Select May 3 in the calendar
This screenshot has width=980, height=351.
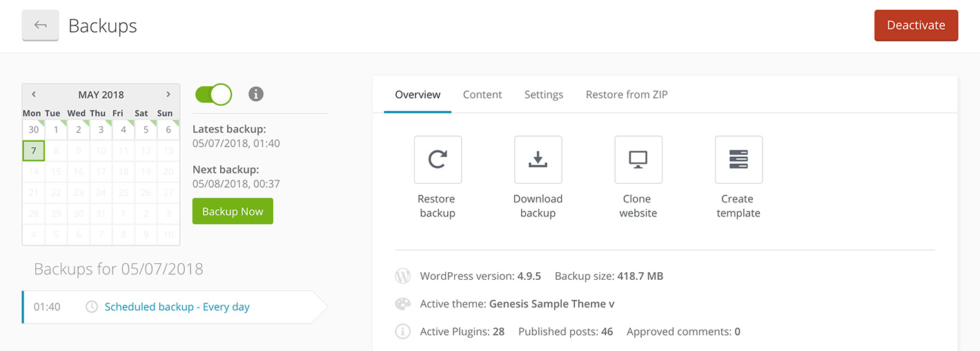click(101, 129)
